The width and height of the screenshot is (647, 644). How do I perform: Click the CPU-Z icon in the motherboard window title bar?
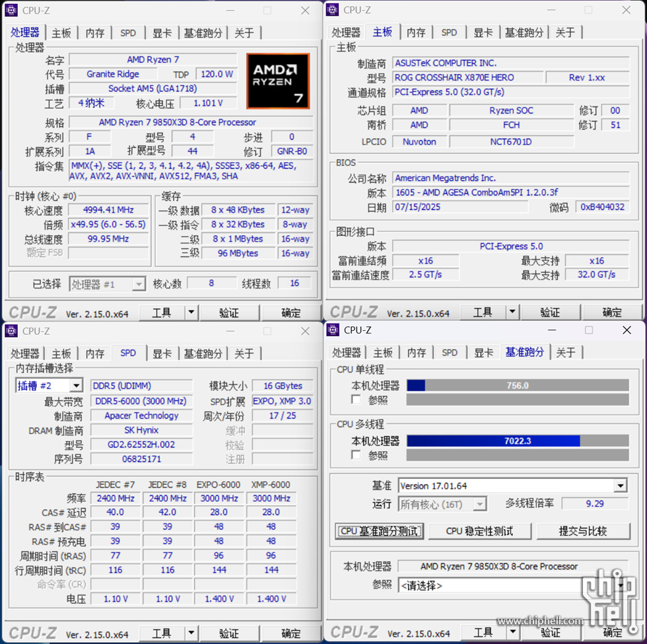(332, 10)
